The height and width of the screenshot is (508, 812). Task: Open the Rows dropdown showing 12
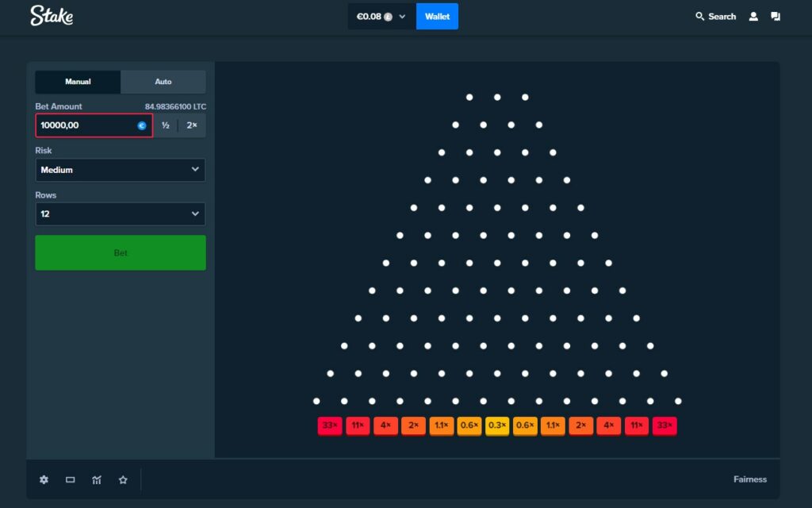coord(121,214)
